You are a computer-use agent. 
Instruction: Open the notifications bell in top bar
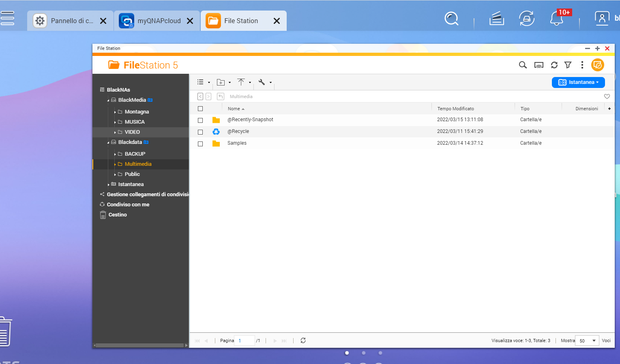(557, 19)
